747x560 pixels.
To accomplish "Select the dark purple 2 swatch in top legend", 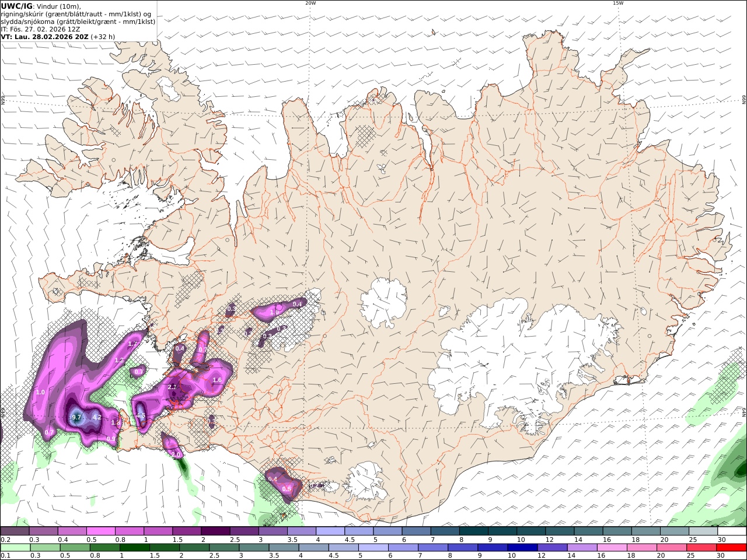I will pos(215,531).
